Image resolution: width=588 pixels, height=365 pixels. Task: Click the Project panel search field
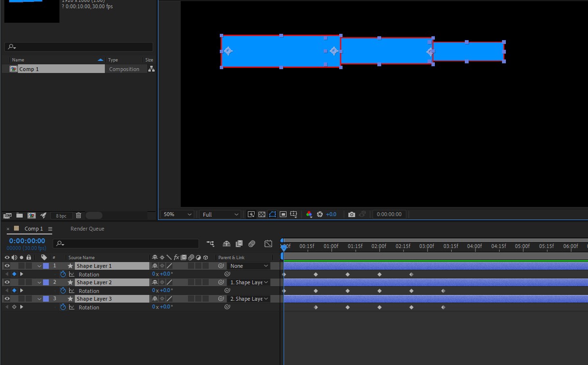[79, 47]
